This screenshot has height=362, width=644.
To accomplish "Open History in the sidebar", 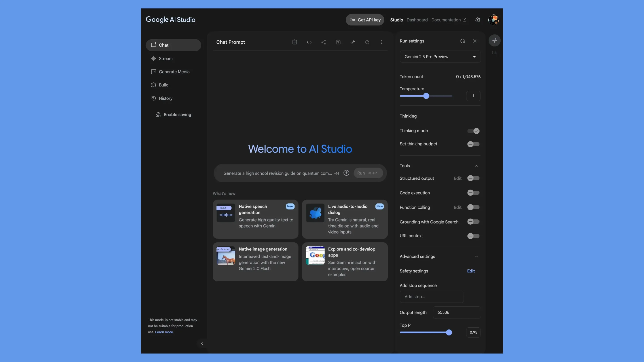I will tap(173, 98).
